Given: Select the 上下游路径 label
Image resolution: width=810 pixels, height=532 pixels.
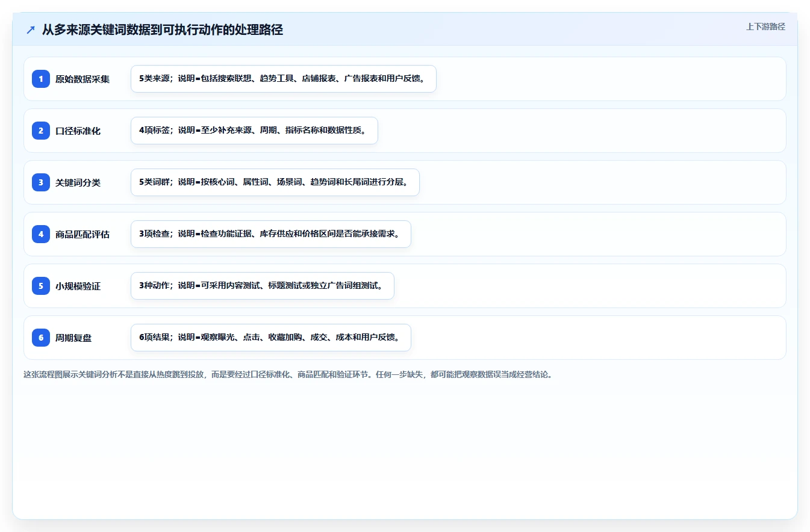Looking at the screenshot, I should (x=765, y=26).
